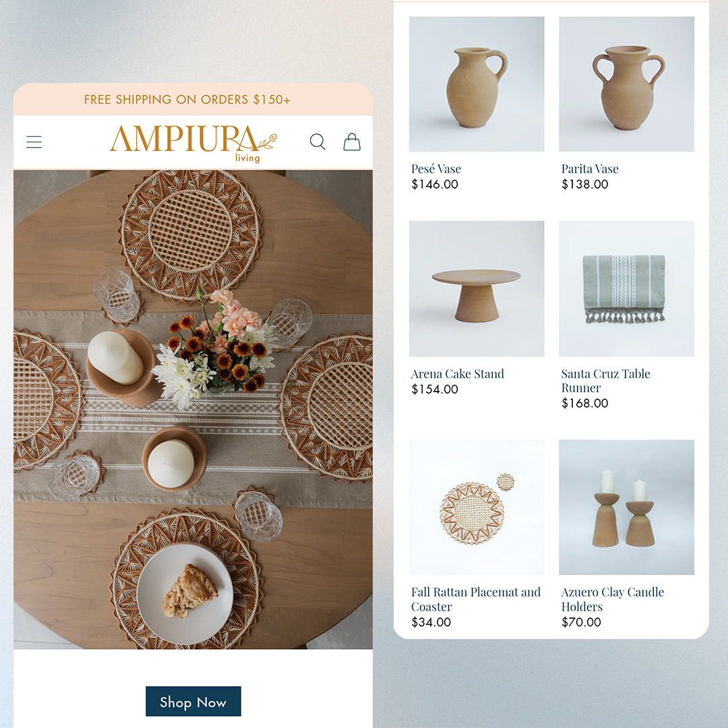Click the Ampiura living logo
Viewport: 728px width, 728px height.
coord(193,144)
